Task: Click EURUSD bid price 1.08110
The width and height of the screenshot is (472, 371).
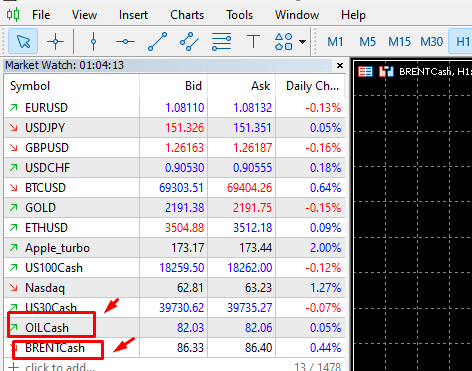Action: click(185, 108)
